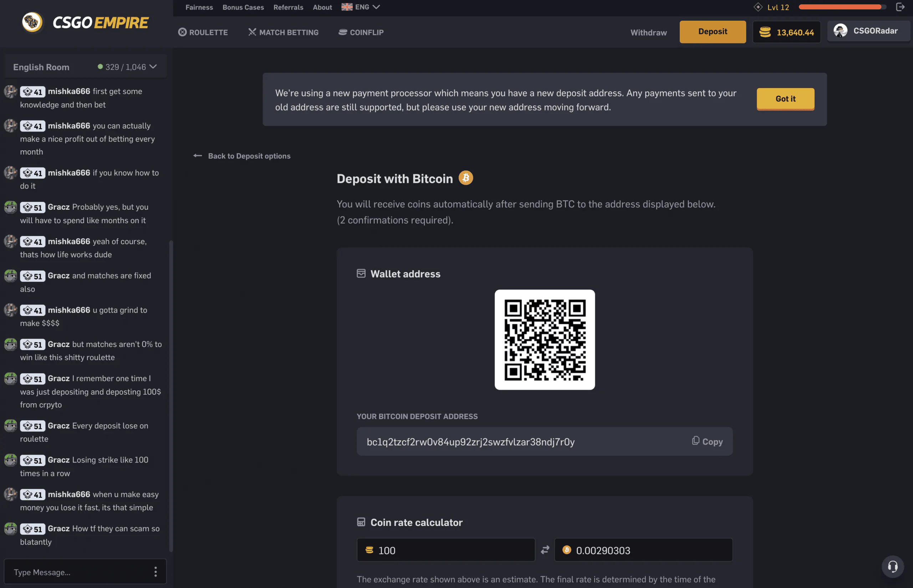The width and height of the screenshot is (913, 588).
Task: Click the logout icon at top right
Action: 900,7
